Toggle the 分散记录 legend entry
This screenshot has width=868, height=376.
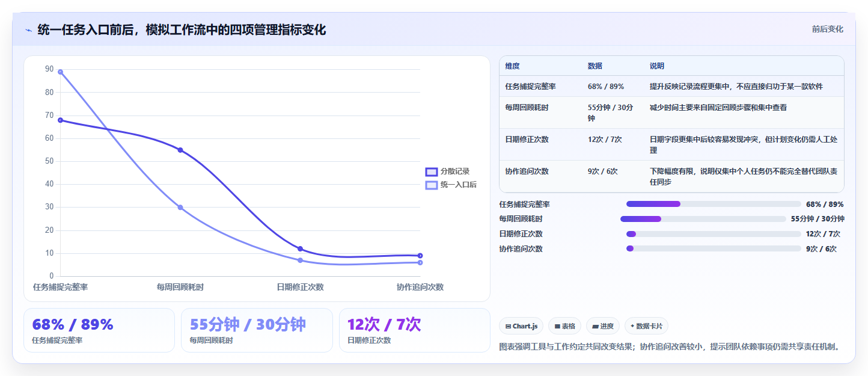[448, 171]
